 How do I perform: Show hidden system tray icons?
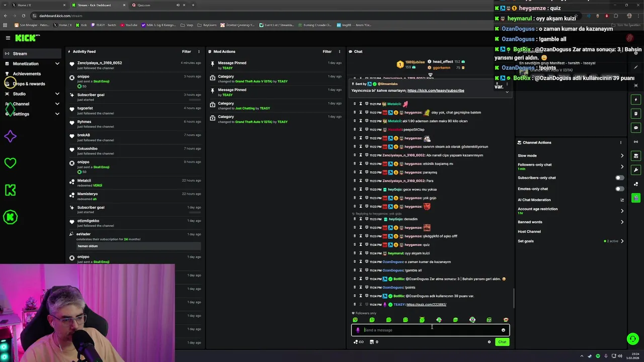(x=582, y=356)
